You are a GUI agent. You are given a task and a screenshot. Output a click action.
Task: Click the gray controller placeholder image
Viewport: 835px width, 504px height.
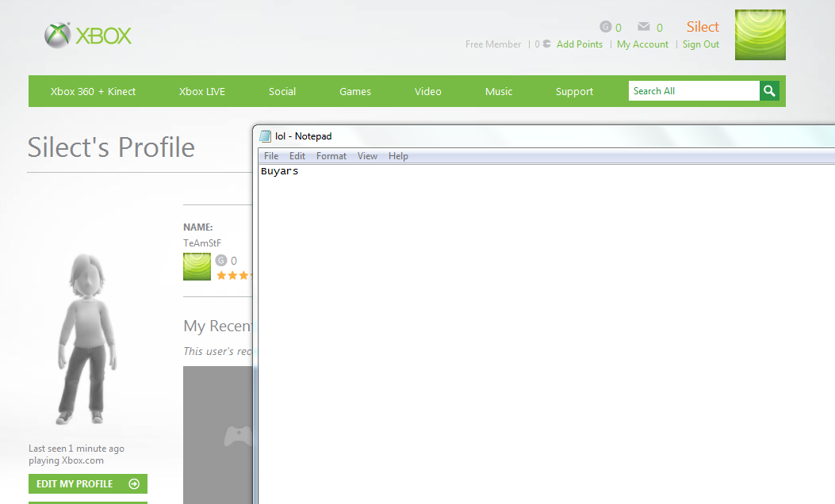218,435
